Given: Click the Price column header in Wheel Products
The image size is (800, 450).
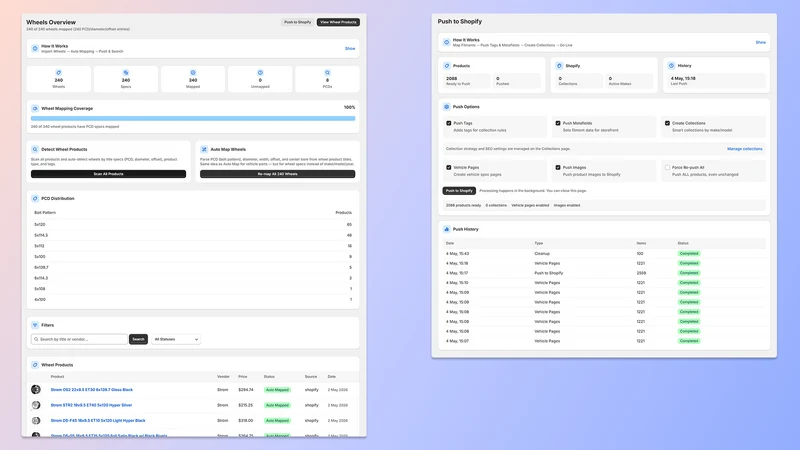Looking at the screenshot, I should tap(242, 377).
